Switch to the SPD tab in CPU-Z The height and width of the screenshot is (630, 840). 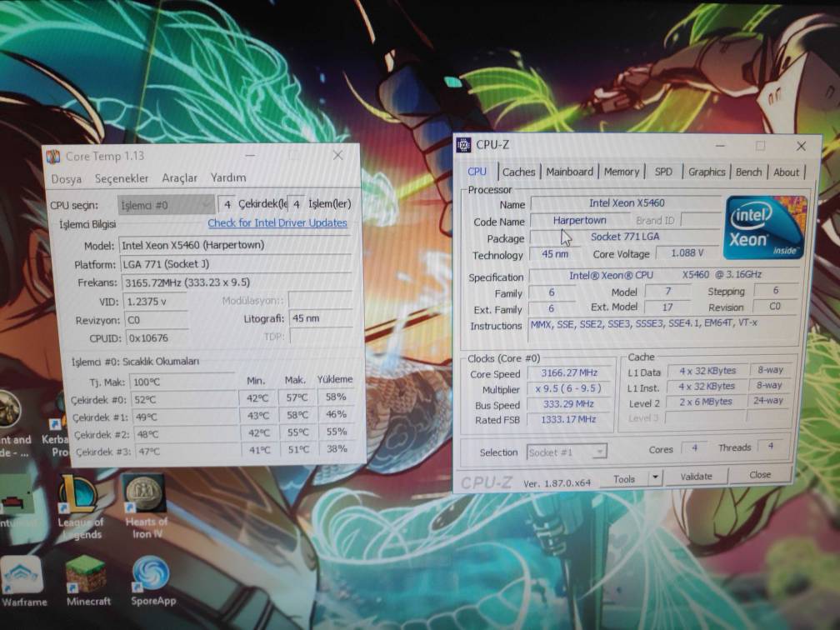tap(663, 172)
